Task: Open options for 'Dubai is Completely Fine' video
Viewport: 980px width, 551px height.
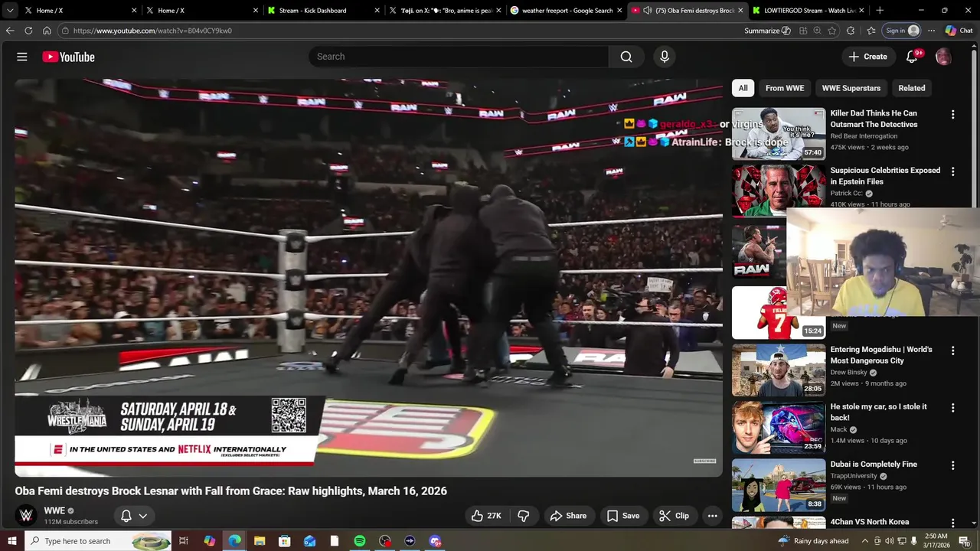Action: point(952,465)
